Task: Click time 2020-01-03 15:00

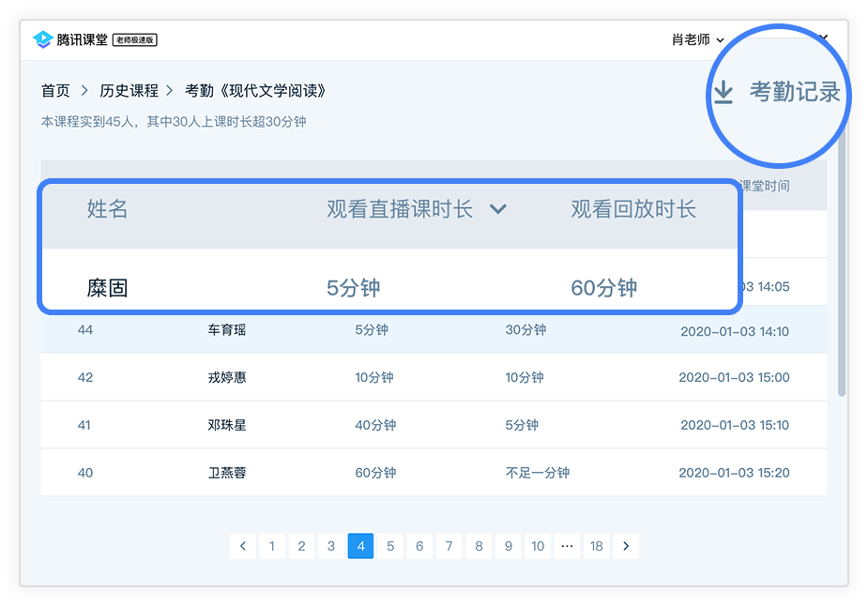Action: 734,377
